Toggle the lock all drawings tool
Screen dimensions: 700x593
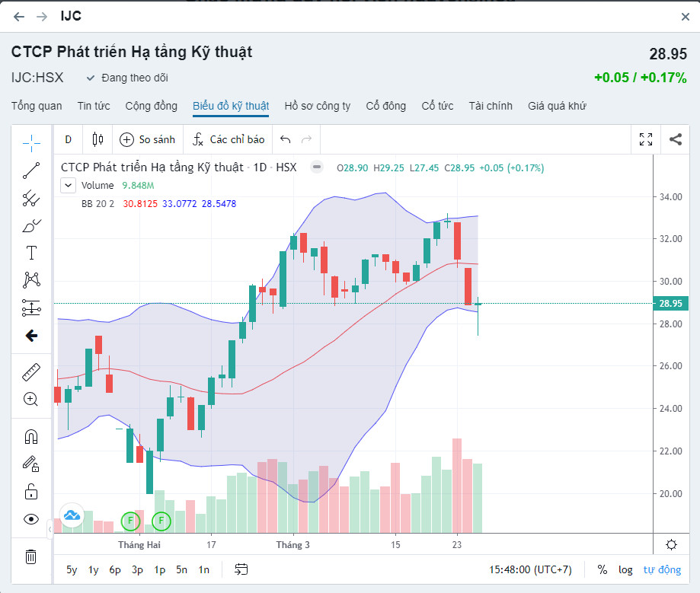(x=31, y=491)
